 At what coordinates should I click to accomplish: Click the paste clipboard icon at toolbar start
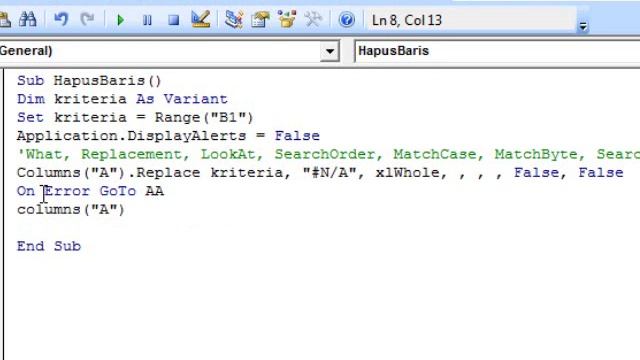pos(5,20)
